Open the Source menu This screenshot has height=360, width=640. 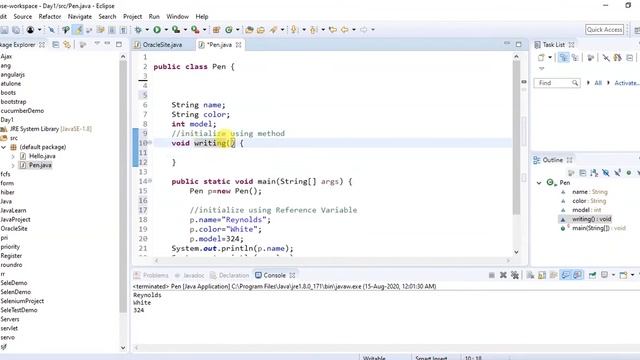(x=22, y=17)
